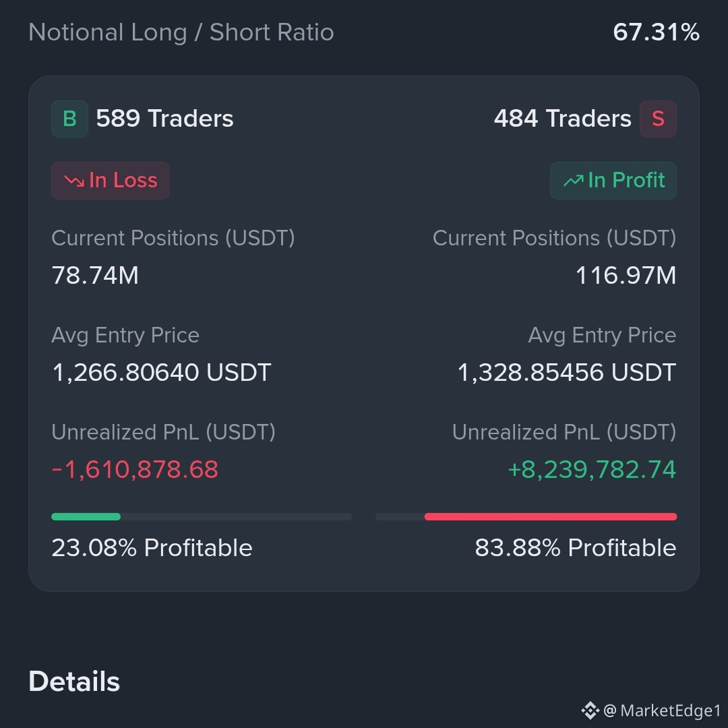Click the 1,266.80640 USDT entry price
Image resolution: width=728 pixels, height=728 pixels.
coord(162,372)
